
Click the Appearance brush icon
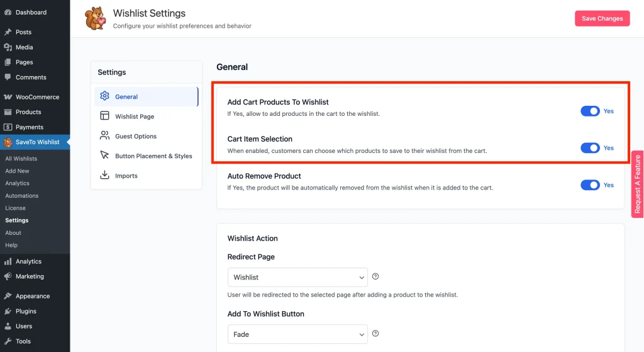click(8, 296)
